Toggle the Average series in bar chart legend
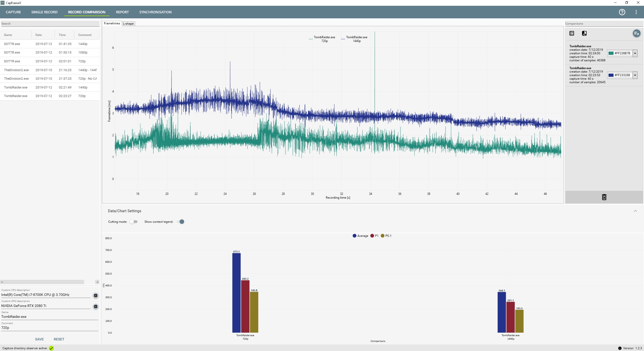The width and height of the screenshot is (644, 351). point(360,236)
